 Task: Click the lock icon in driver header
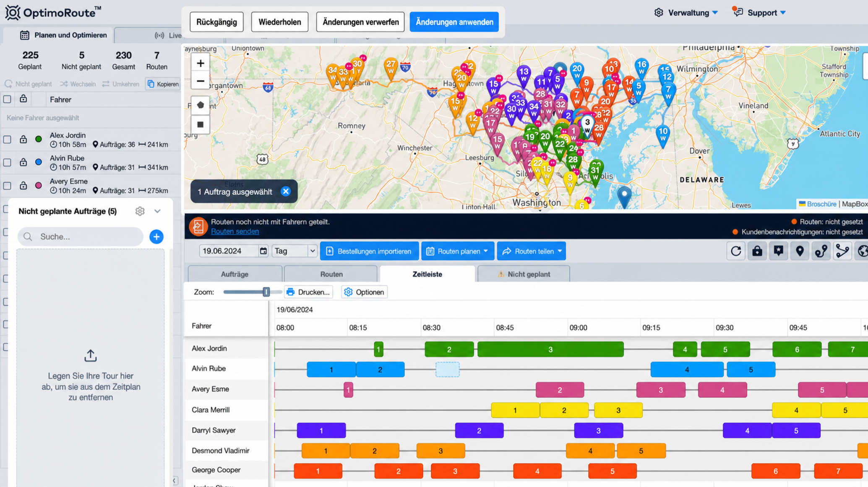[23, 99]
